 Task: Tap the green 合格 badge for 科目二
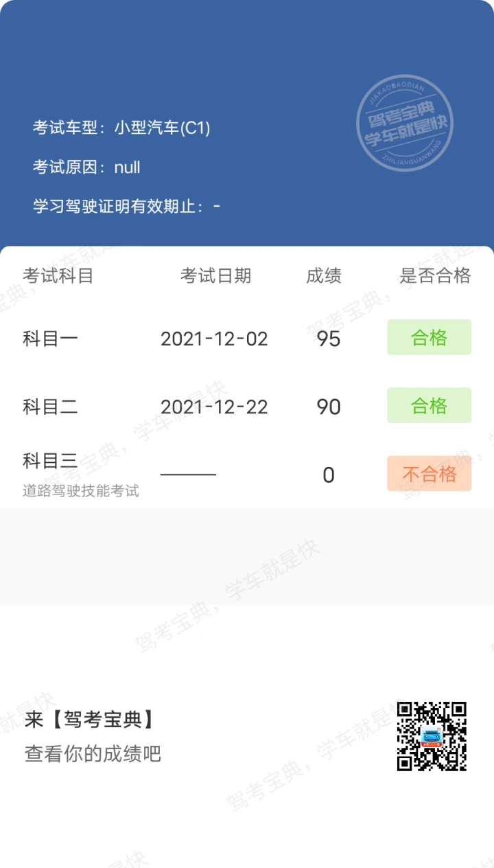(429, 405)
